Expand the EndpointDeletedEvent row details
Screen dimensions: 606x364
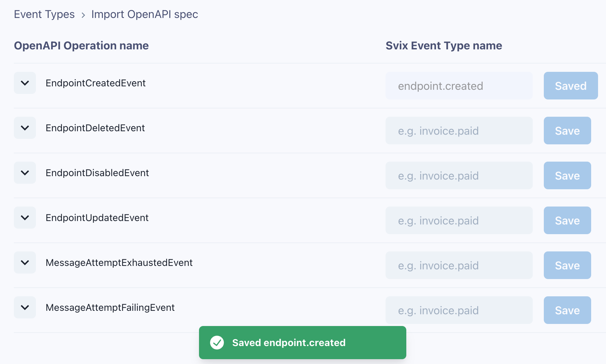click(x=25, y=128)
